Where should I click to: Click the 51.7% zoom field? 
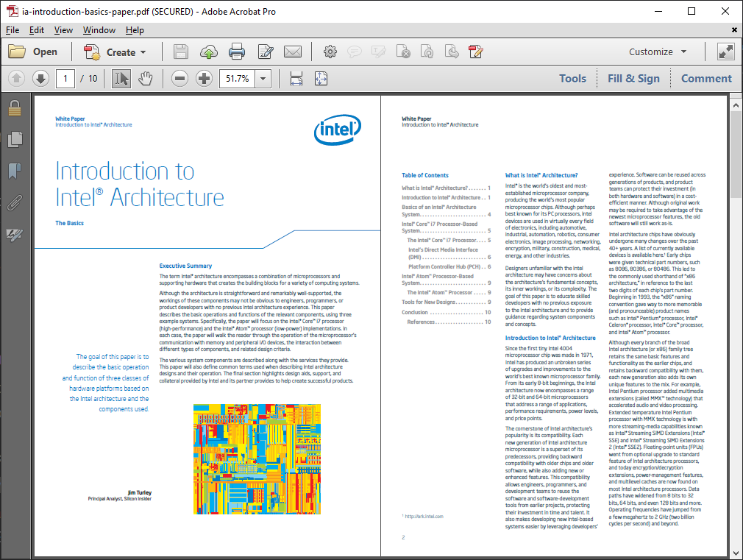click(238, 79)
